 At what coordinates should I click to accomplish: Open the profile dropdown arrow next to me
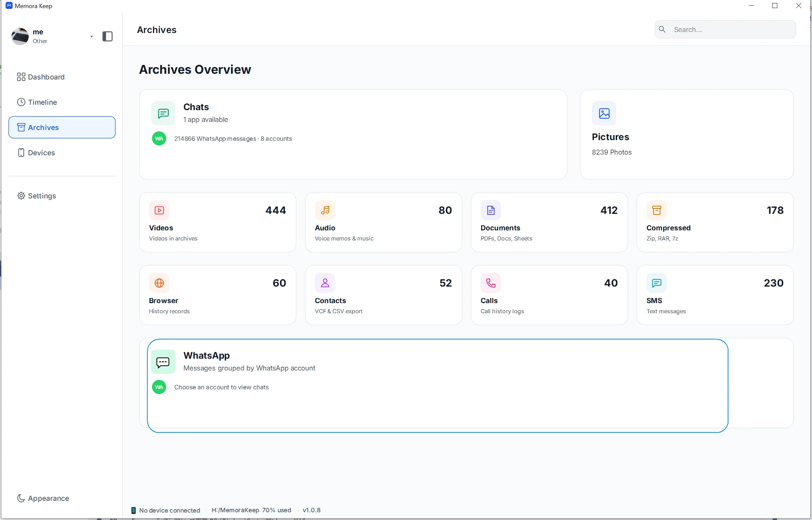coord(92,36)
